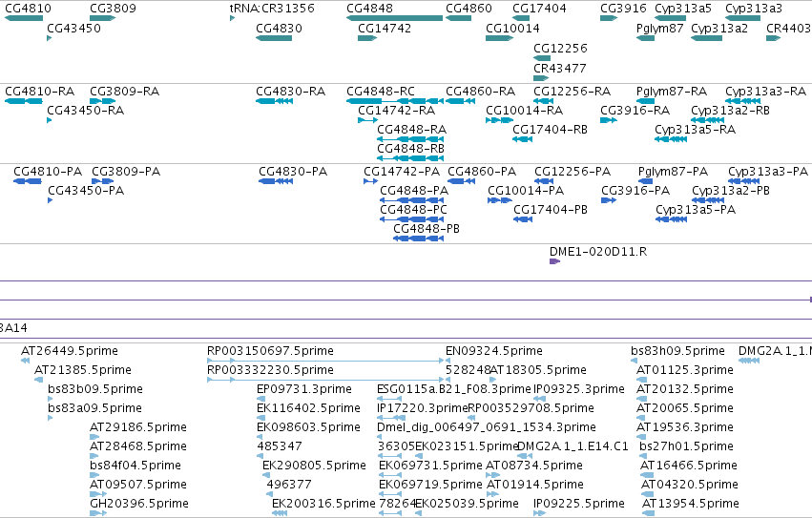This screenshot has height=518, width=812.
Task: Open the EN09324.5prime EST label
Action: pos(494,351)
